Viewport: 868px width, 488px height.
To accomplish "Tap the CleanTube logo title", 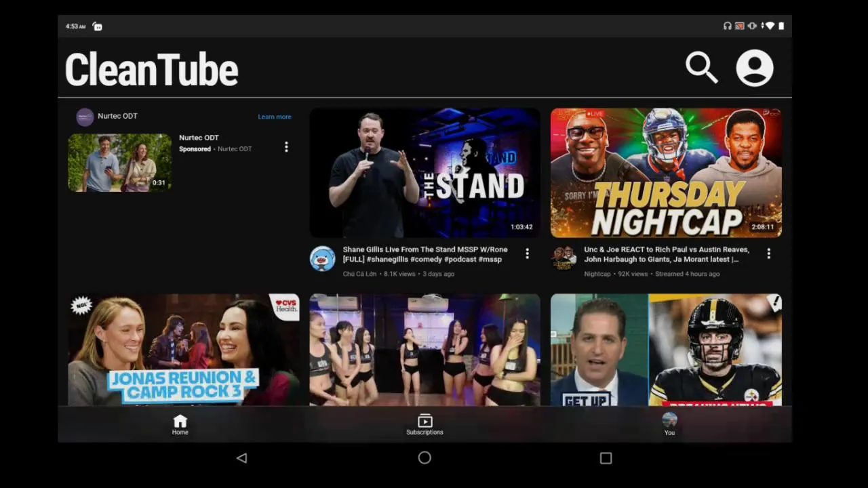I will point(151,70).
